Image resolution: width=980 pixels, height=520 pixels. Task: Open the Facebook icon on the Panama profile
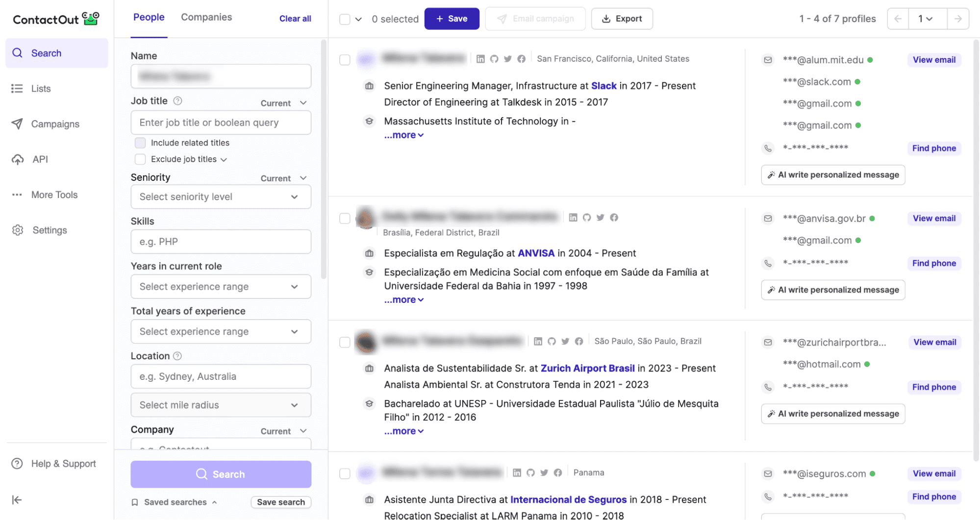click(558, 472)
